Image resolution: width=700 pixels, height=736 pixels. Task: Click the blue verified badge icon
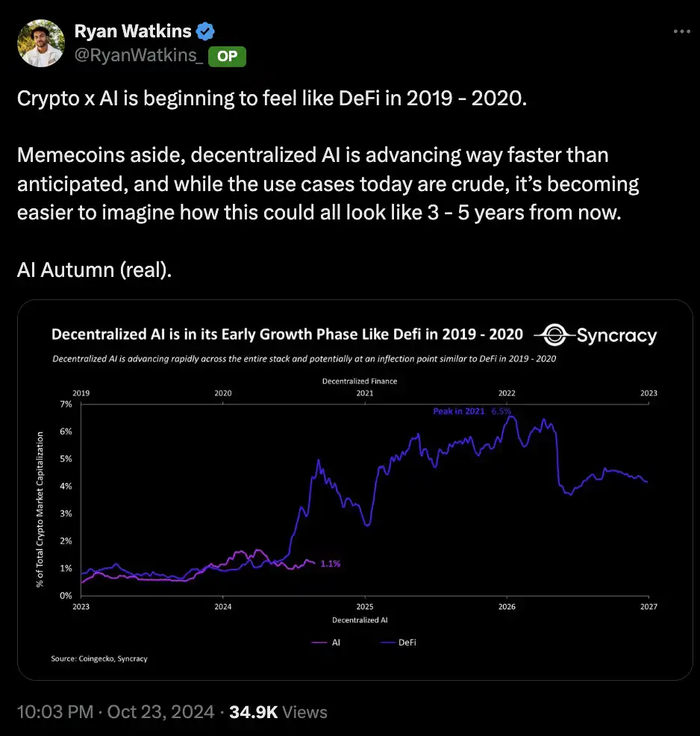pyautogui.click(x=205, y=31)
